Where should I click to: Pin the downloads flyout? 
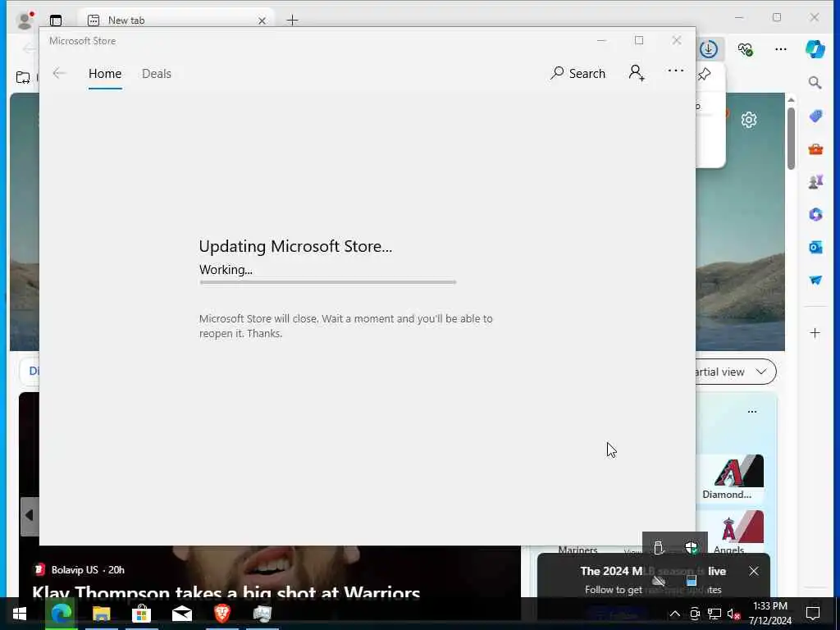[705, 74]
